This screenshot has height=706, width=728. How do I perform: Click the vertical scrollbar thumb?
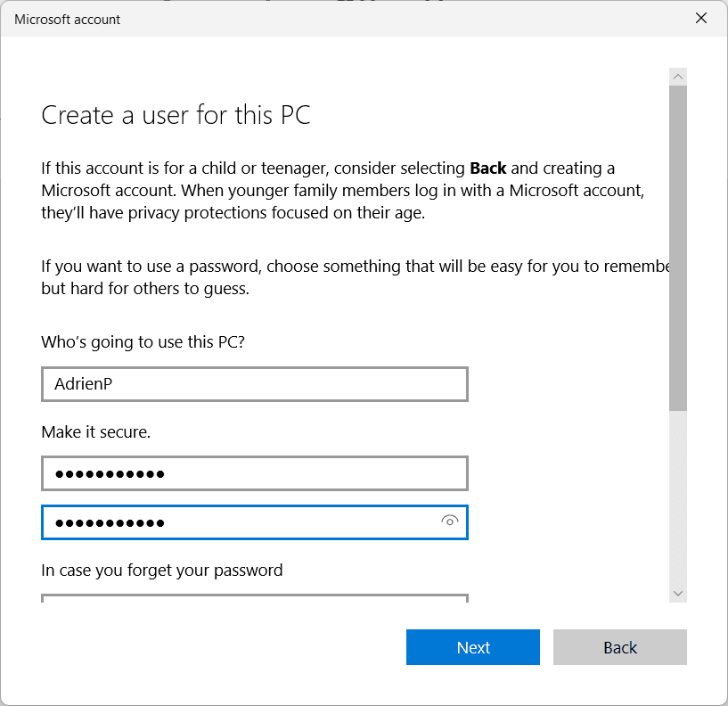678,248
